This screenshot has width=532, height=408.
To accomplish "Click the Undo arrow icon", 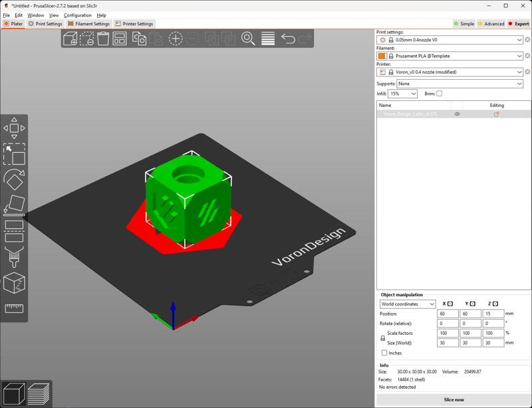I will tap(288, 39).
